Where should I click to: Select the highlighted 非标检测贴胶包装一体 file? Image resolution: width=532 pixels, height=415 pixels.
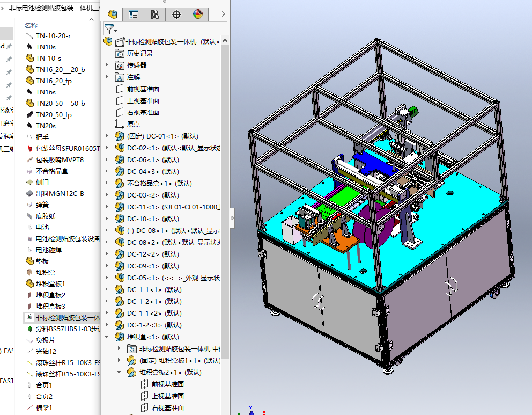62,317
